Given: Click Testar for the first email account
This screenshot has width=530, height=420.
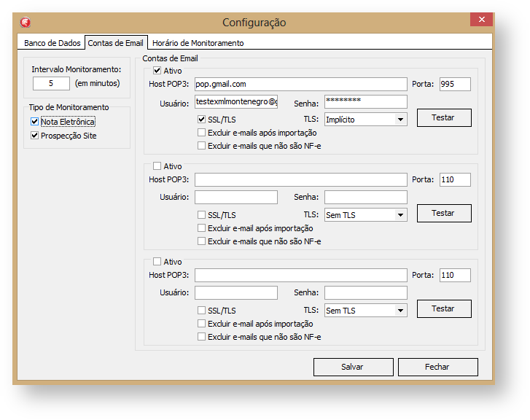Looking at the screenshot, I should click(443, 117).
